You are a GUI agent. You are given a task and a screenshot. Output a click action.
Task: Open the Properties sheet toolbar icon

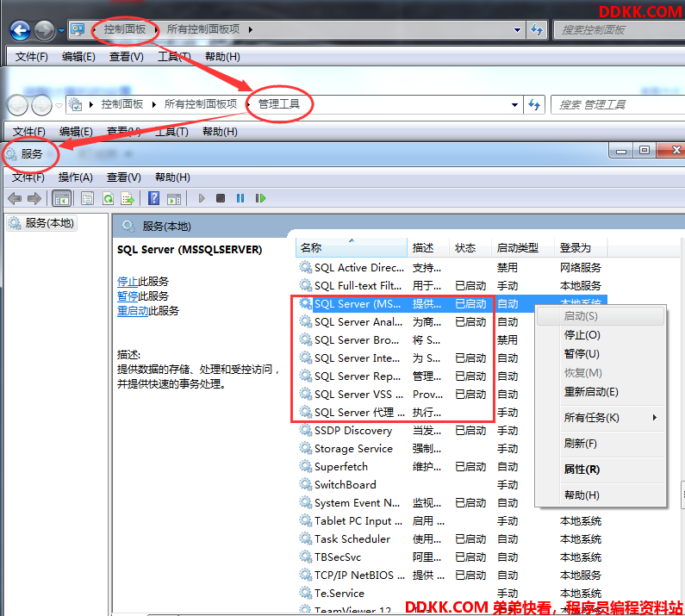pos(87,199)
